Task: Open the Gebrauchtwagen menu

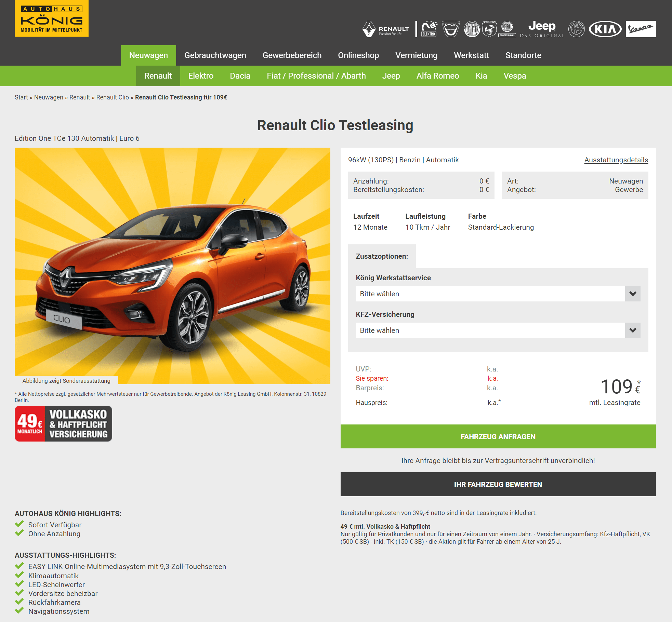Action: 215,55
